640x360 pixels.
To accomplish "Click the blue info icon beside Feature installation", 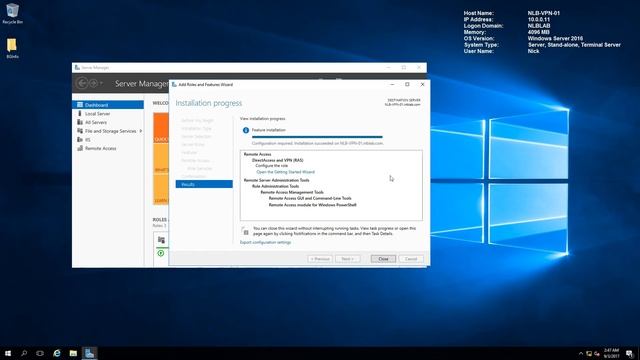I will pos(246,130).
